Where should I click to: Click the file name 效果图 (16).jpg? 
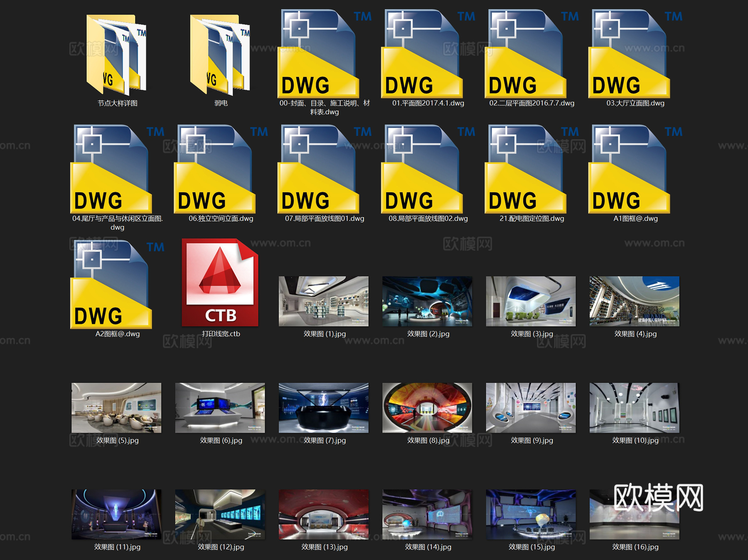point(635,547)
